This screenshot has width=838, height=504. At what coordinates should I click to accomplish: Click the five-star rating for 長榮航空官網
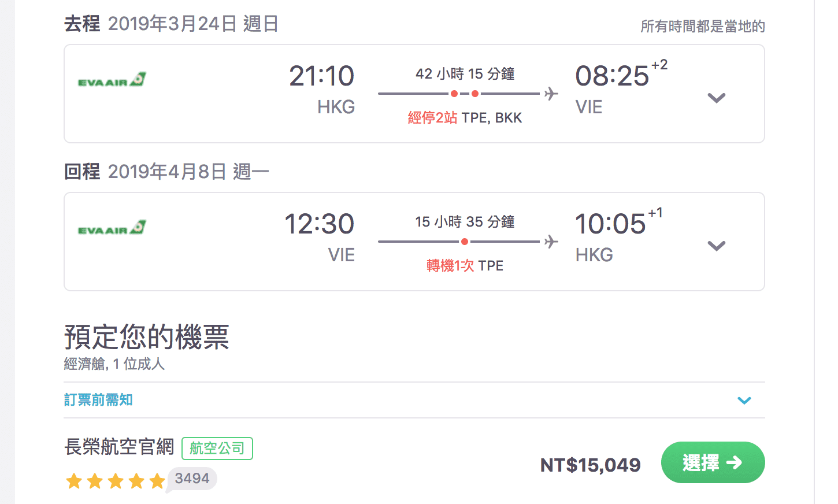click(116, 481)
